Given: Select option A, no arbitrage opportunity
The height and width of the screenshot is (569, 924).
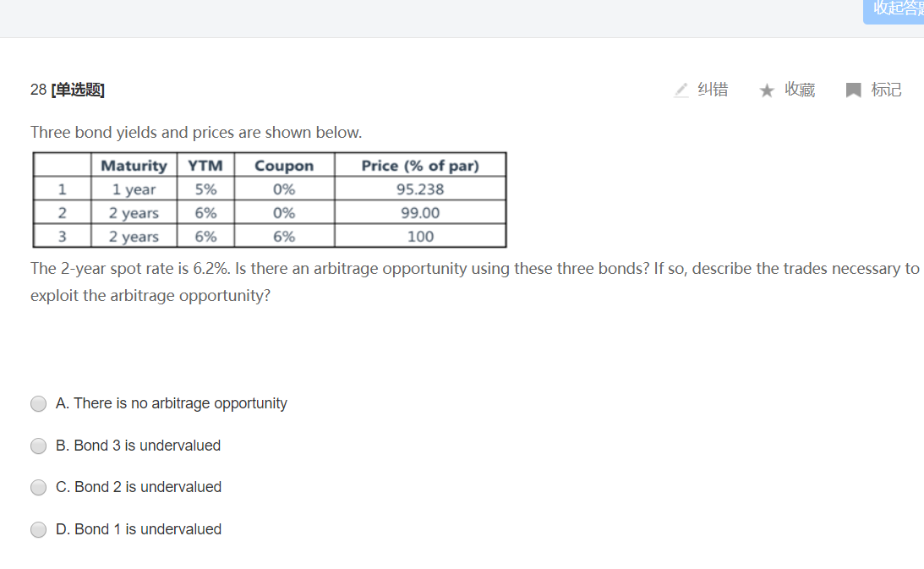Looking at the screenshot, I should point(39,404).
